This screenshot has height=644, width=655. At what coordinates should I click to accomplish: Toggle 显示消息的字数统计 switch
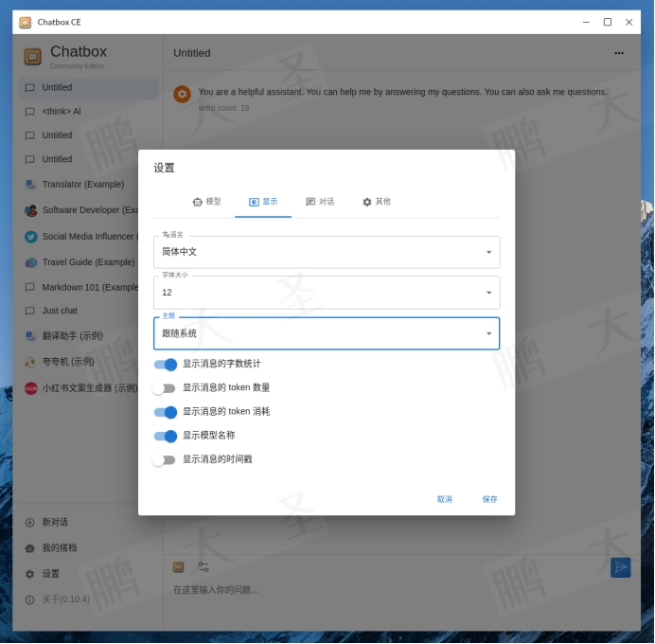coord(166,365)
